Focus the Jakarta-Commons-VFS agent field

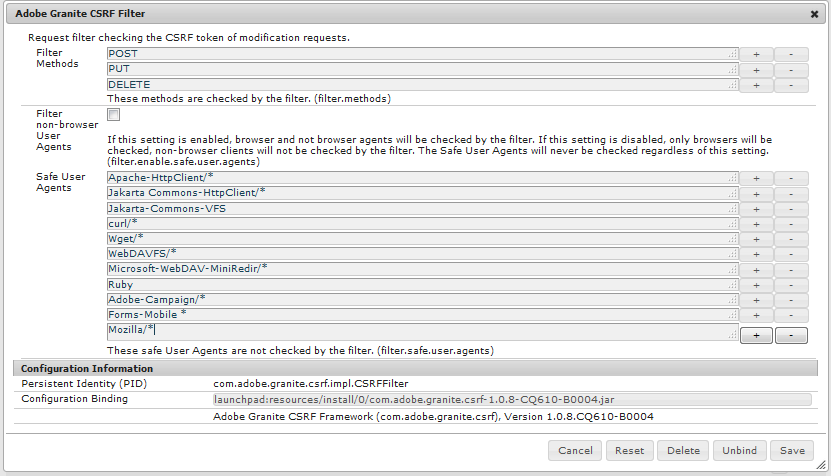pos(422,208)
